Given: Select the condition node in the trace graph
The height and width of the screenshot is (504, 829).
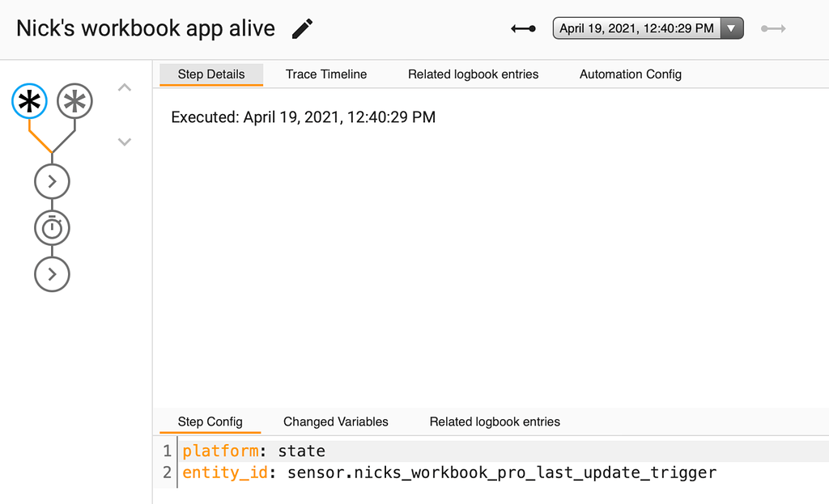Looking at the screenshot, I should coord(52,181).
